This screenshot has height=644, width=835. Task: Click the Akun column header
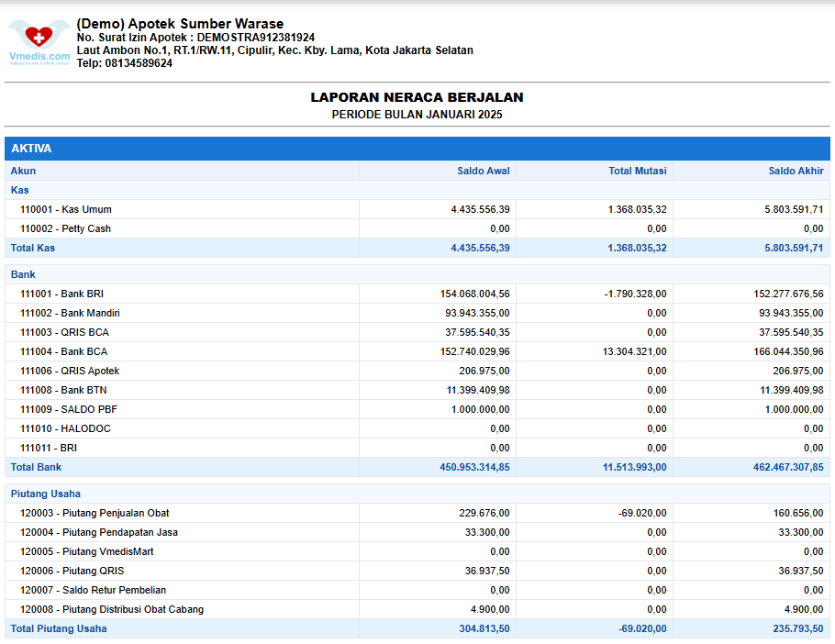[24, 171]
